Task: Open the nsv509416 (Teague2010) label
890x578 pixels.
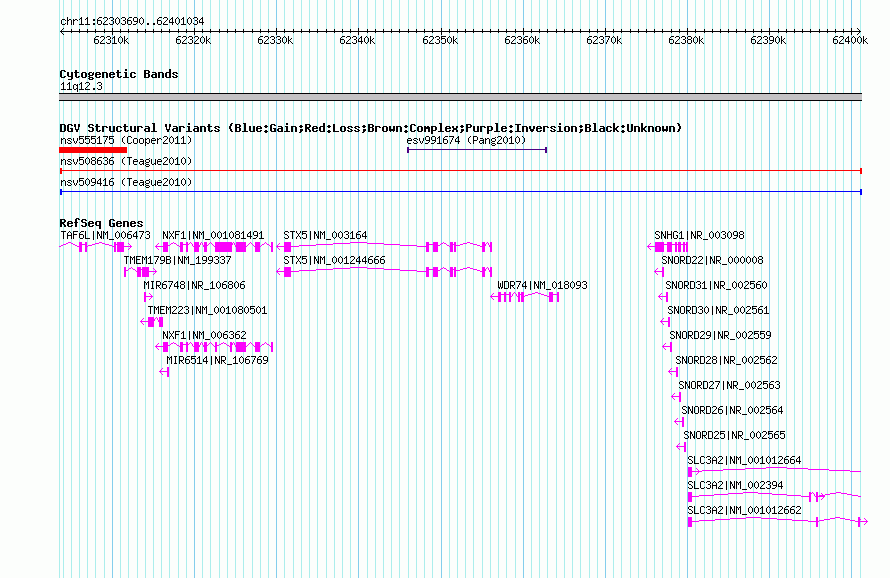Action: coord(126,182)
